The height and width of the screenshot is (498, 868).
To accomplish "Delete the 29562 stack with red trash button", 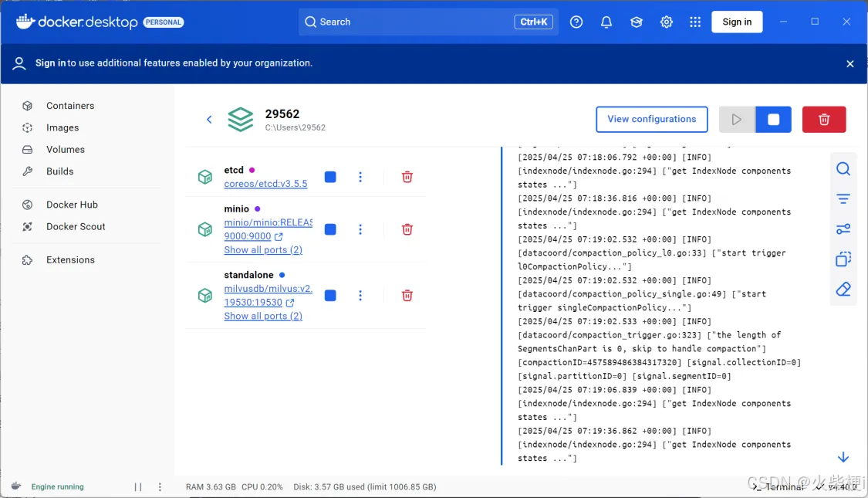I will coord(824,119).
